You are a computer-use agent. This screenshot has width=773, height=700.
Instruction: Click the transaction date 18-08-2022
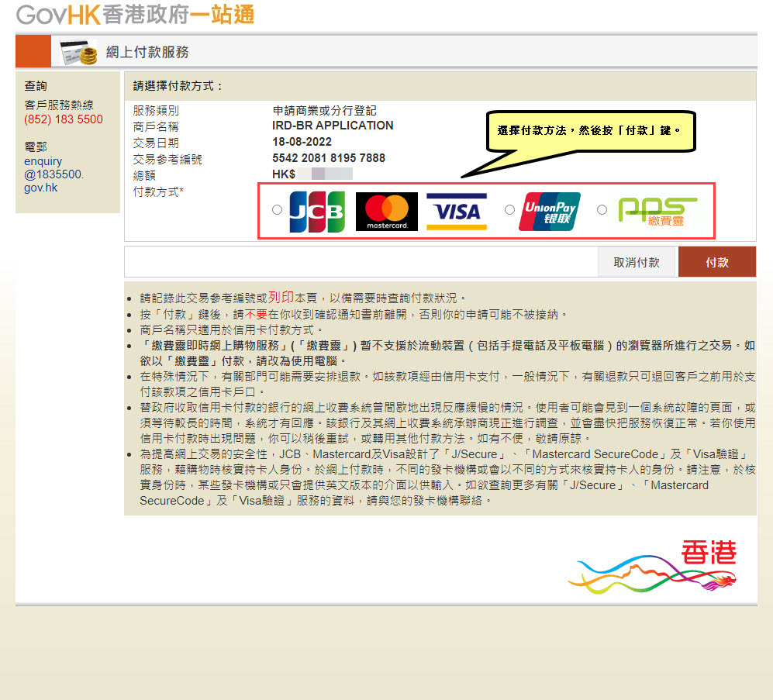click(x=302, y=142)
